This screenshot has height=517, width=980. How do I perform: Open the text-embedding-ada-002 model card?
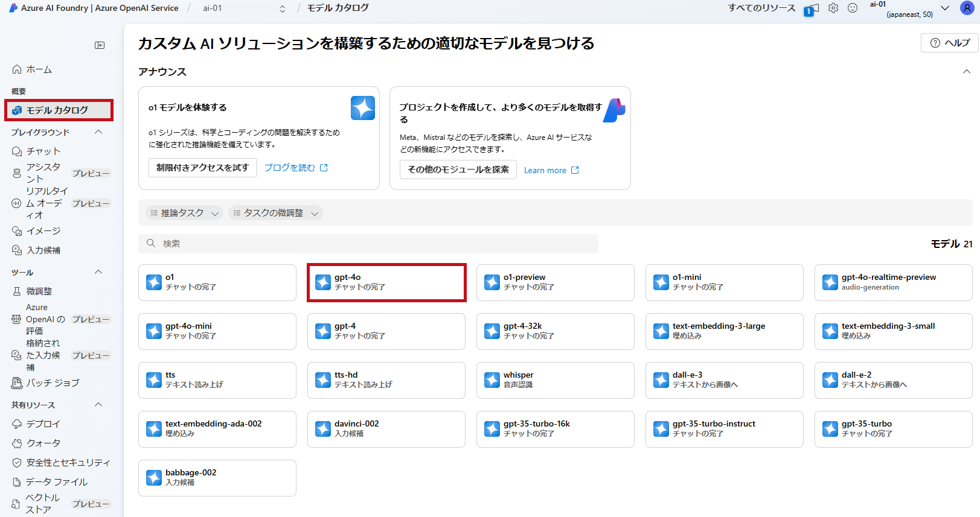click(x=217, y=429)
